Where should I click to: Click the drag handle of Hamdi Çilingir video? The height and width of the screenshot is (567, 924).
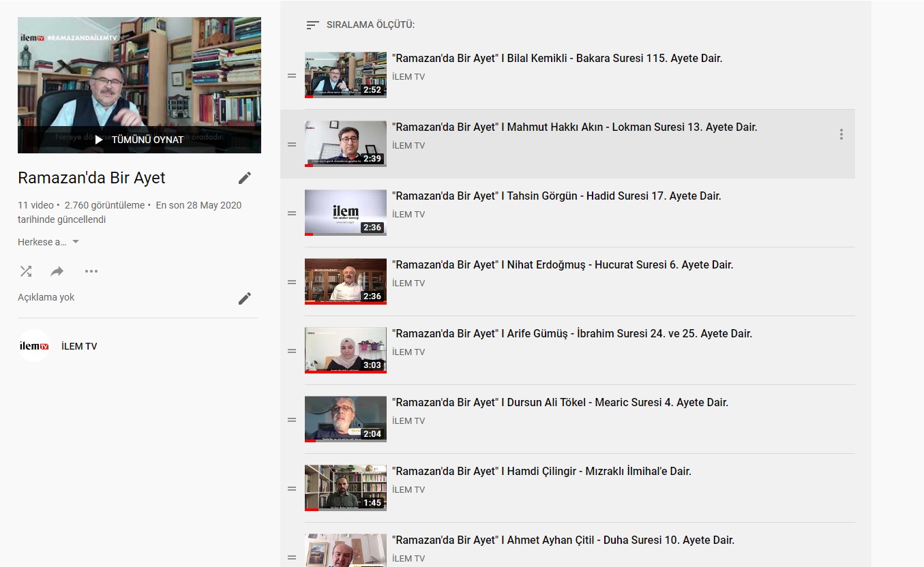tap(292, 489)
